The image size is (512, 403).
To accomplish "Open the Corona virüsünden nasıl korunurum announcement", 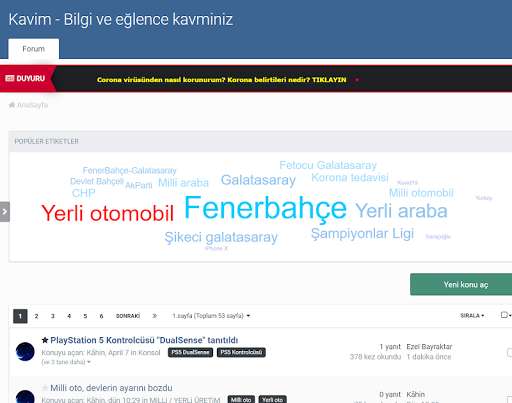I will pos(221,80).
